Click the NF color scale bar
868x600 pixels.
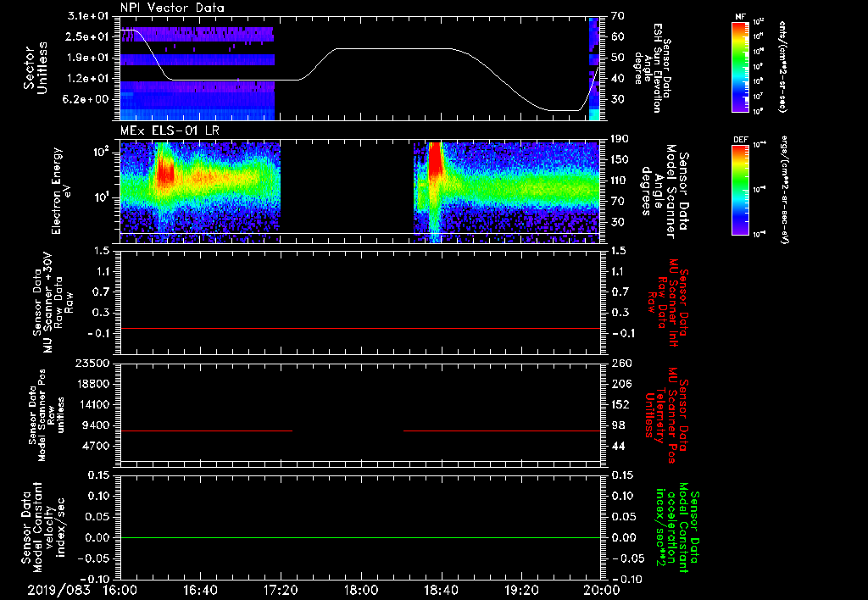click(741, 66)
